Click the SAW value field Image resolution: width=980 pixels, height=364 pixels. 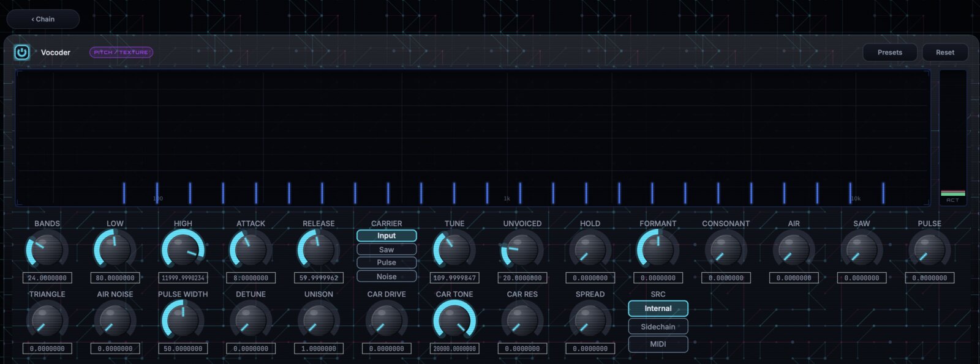pyautogui.click(x=862, y=278)
